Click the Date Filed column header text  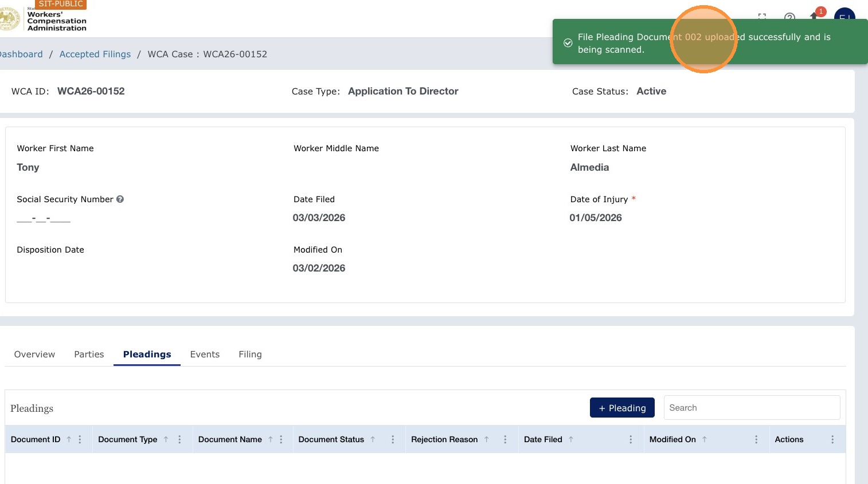[543, 439]
